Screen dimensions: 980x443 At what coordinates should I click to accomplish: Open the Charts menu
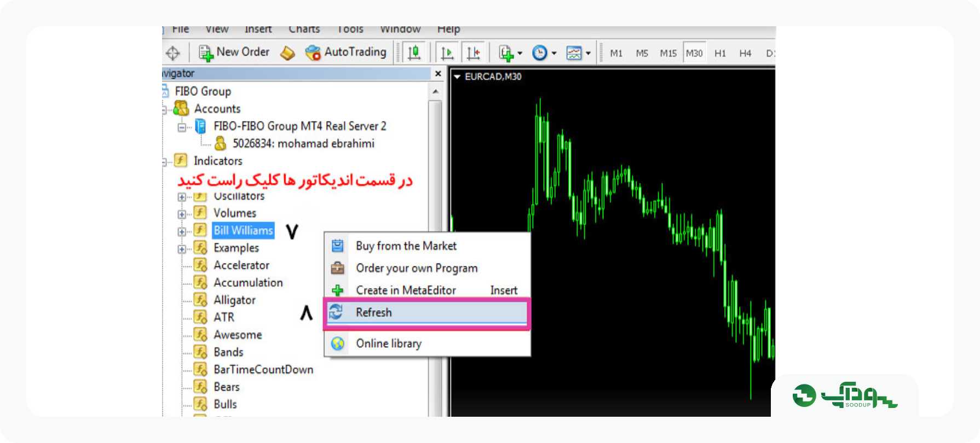coord(304,30)
